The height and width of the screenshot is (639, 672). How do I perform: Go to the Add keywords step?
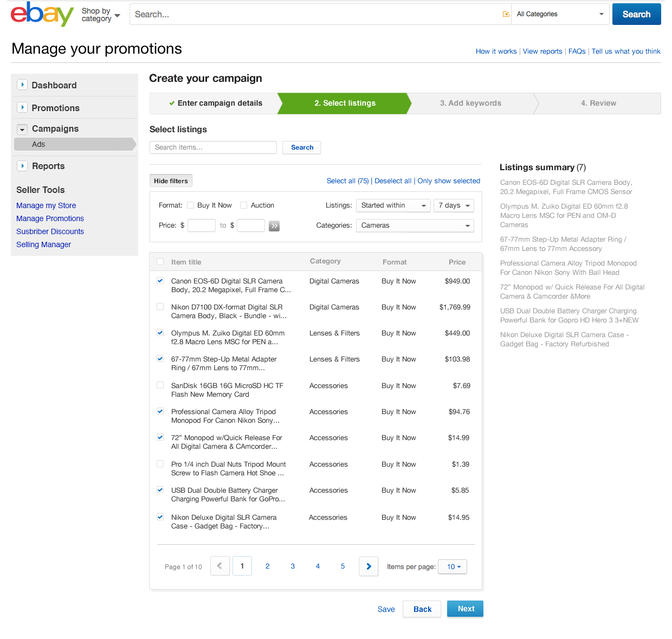click(470, 103)
